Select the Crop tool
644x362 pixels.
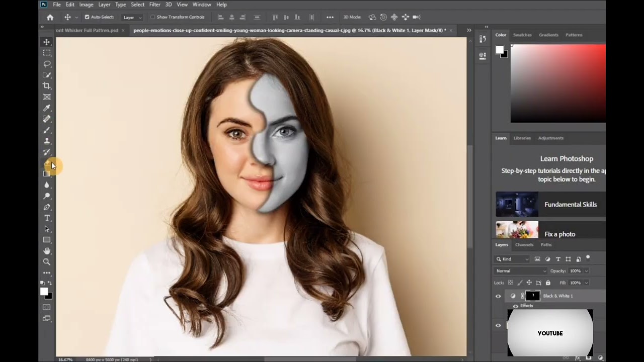pos(47,86)
